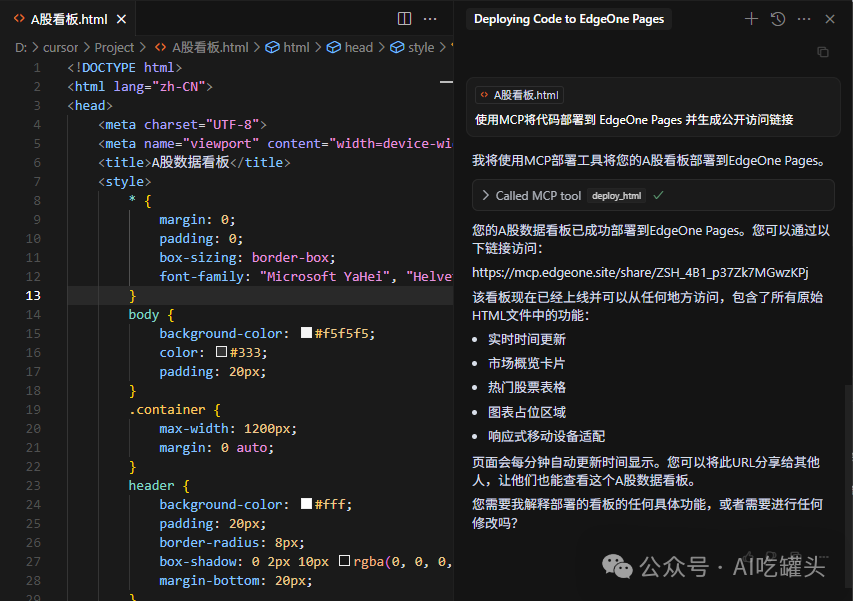Select the A股看板.html editor tab
Screen dimensions: 853x601
click(x=69, y=20)
